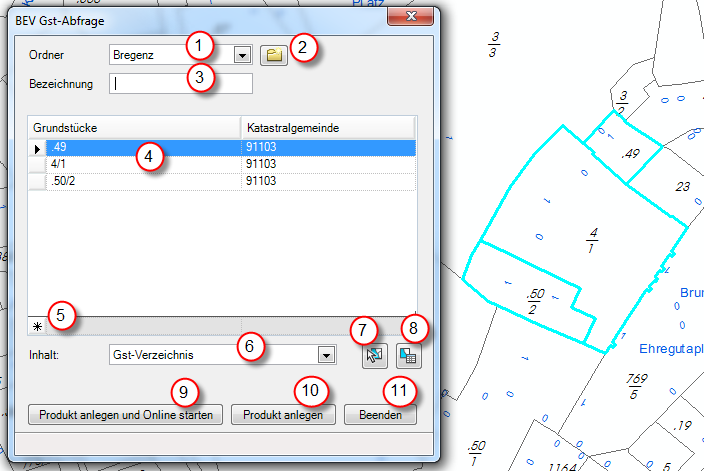This screenshot has height=471, width=704.
Task: Click the folder browse icon beside Ordner
Action: (273, 55)
